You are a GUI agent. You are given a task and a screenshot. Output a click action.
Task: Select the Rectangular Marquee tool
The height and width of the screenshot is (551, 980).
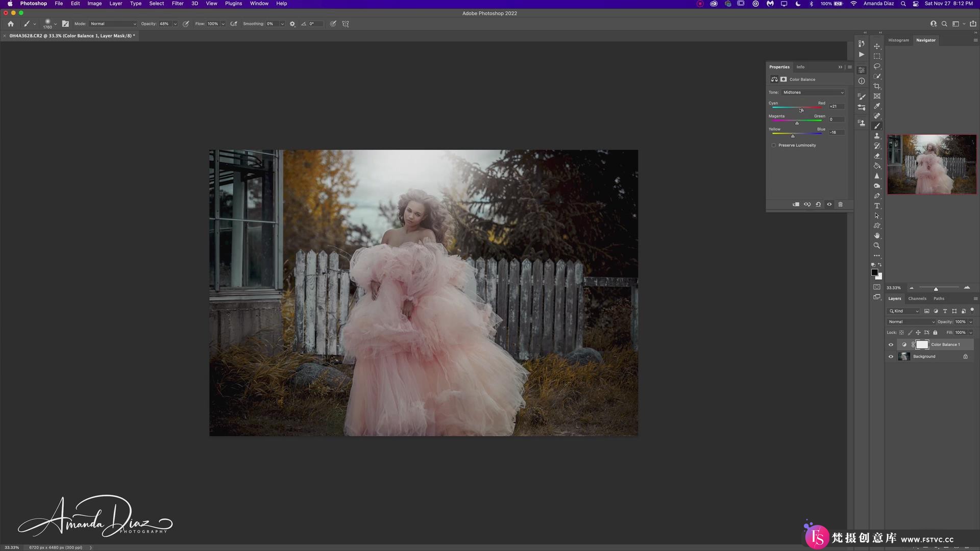click(x=877, y=56)
